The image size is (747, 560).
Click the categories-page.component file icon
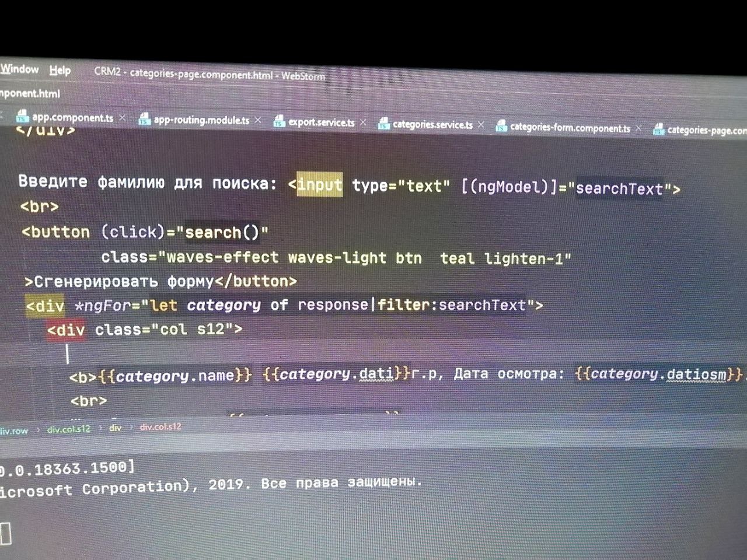click(x=658, y=129)
